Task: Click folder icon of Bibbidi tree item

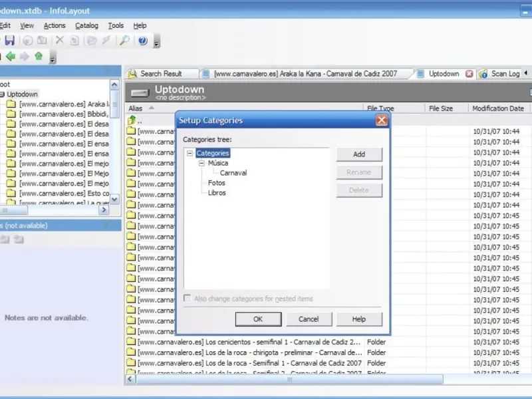Action: 11,114
